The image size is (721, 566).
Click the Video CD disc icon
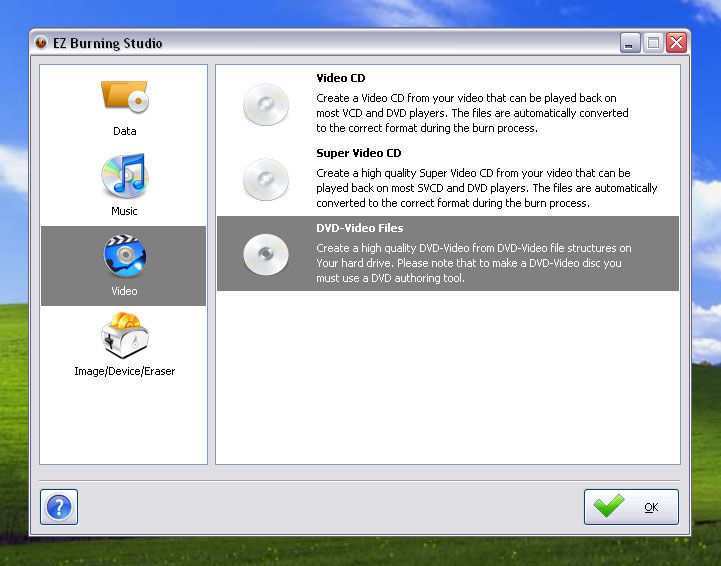coord(266,104)
